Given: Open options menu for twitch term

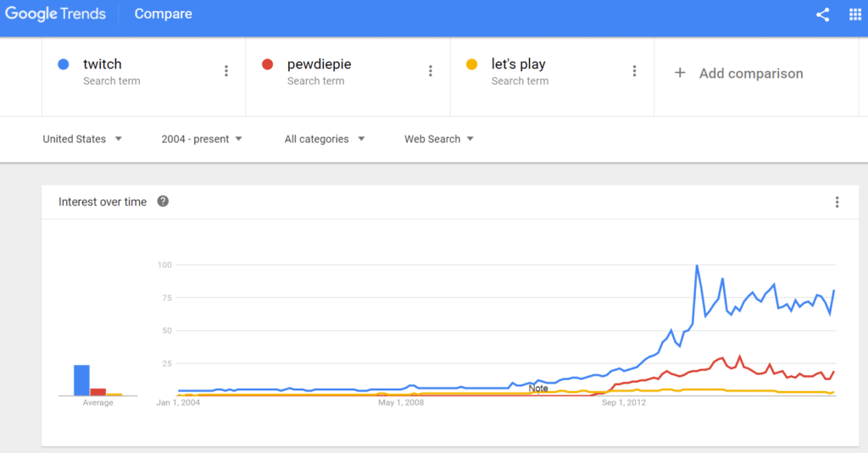Looking at the screenshot, I should (x=226, y=71).
